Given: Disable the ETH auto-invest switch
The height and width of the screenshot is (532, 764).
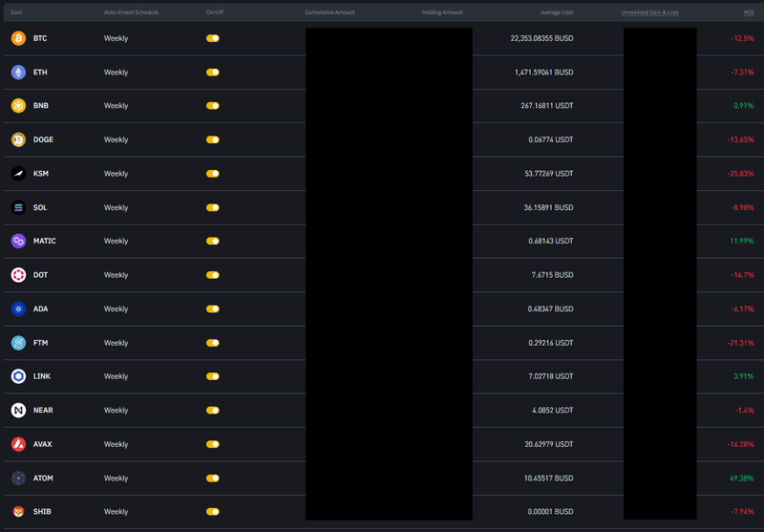Looking at the screenshot, I should coord(213,72).
